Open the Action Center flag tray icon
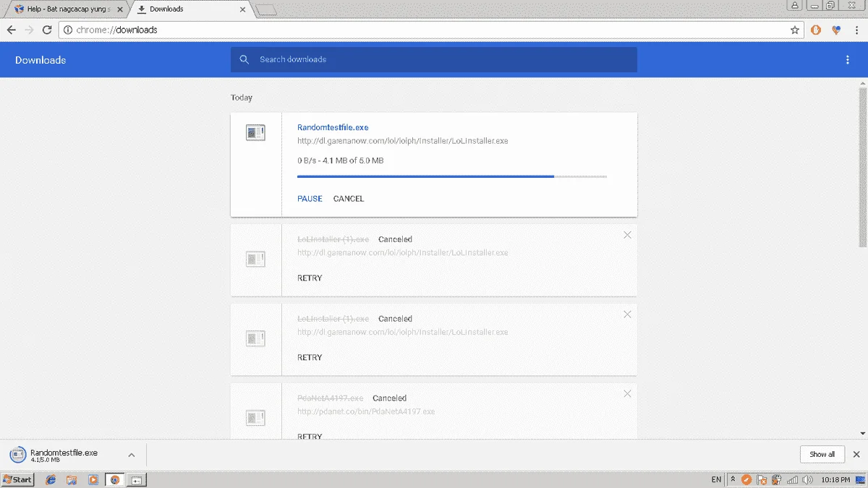 point(761,479)
